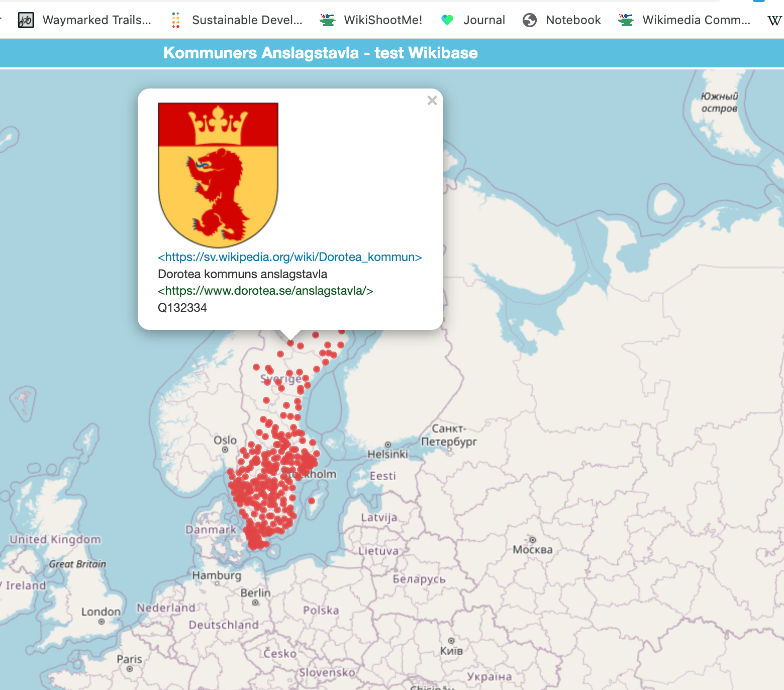Select the isolated red marker on Gotland
The image size is (784, 690).
[312, 500]
